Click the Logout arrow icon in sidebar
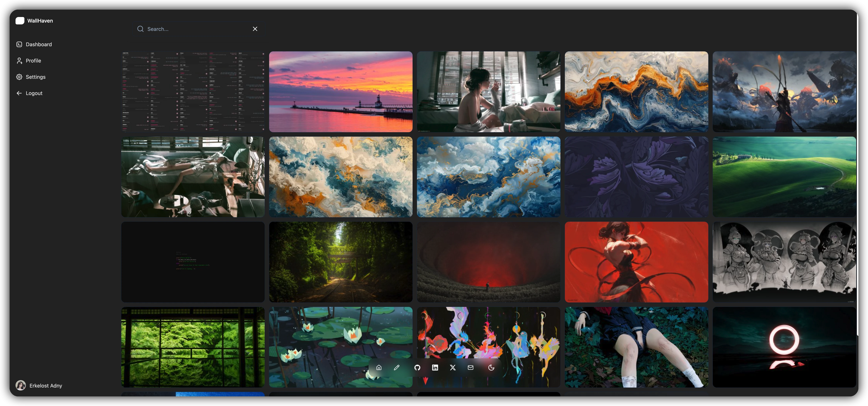 tap(19, 93)
